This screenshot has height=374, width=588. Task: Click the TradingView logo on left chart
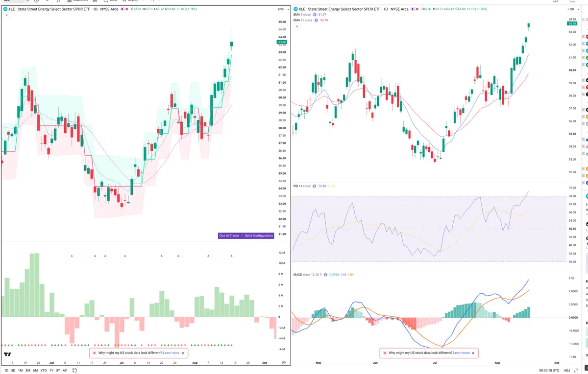(x=7, y=354)
